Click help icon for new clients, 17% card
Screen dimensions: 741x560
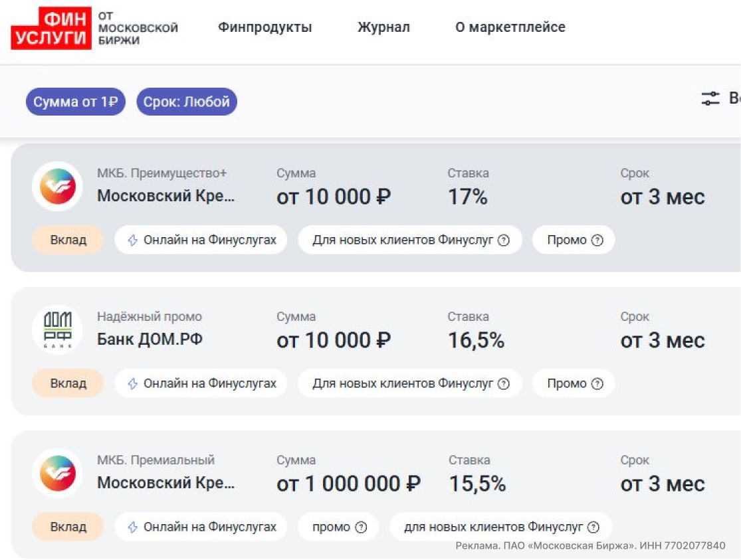coord(504,240)
